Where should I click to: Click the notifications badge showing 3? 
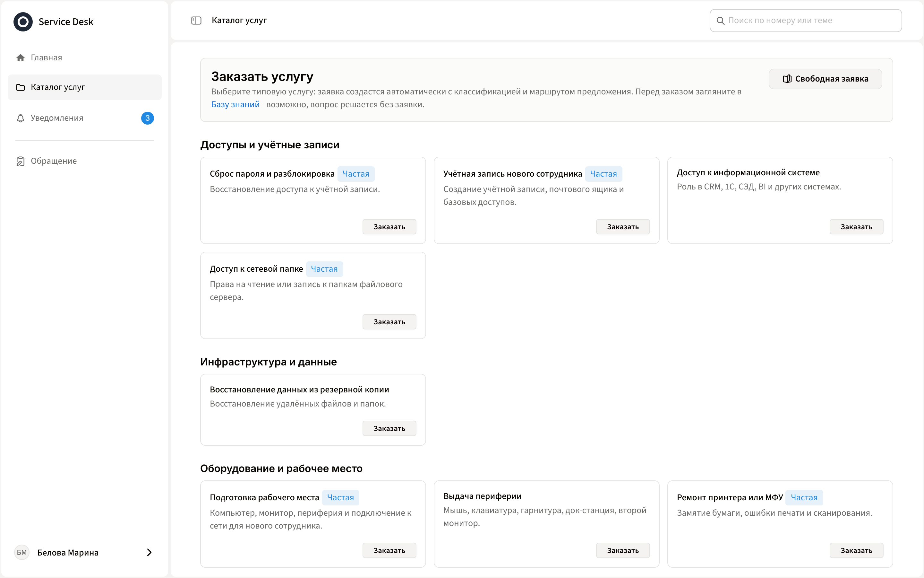tap(147, 118)
